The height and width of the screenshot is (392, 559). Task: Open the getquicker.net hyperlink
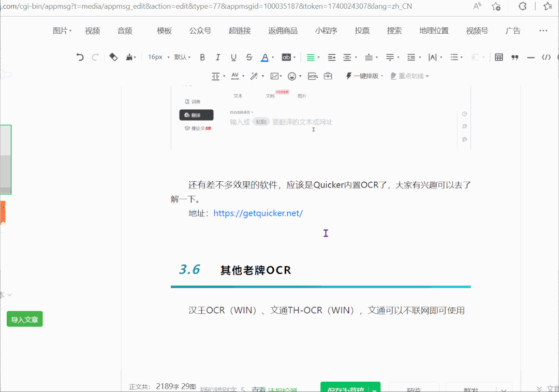tap(258, 213)
